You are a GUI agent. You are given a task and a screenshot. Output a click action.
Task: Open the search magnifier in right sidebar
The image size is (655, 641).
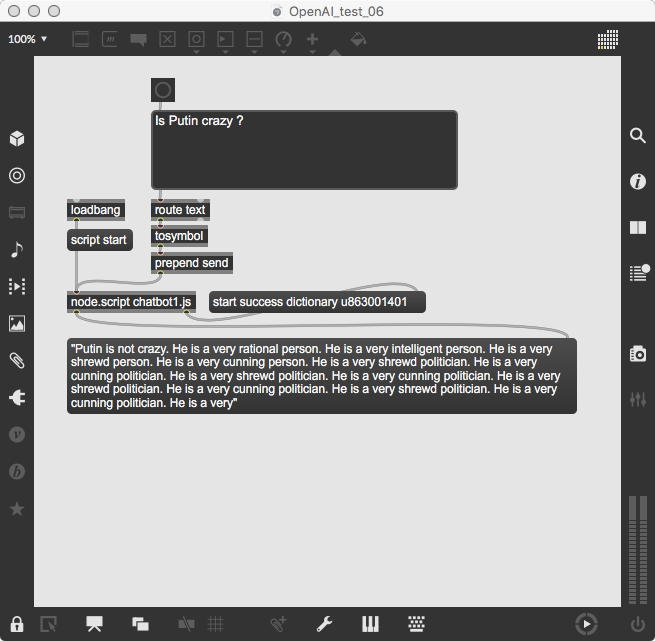637,135
